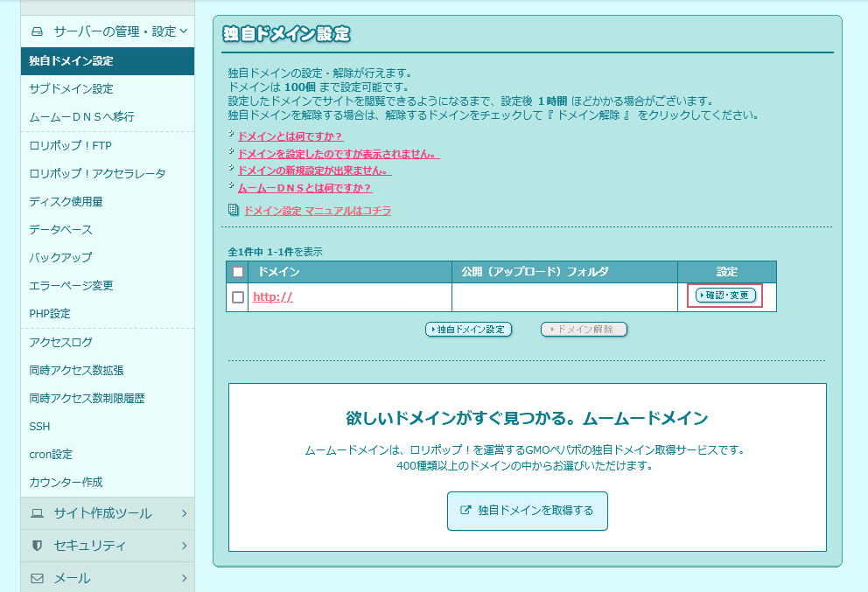
Task: Collapse the サーバーの管理・設定 section
Action: click(x=183, y=31)
